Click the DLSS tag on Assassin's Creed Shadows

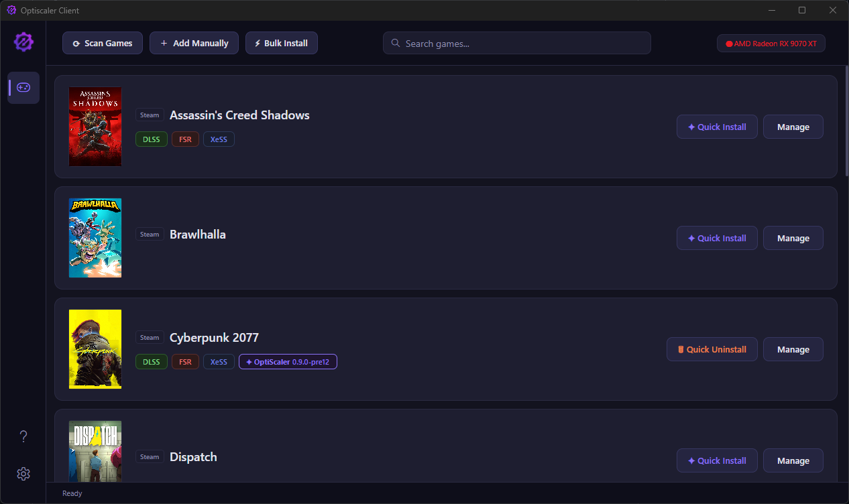(152, 139)
